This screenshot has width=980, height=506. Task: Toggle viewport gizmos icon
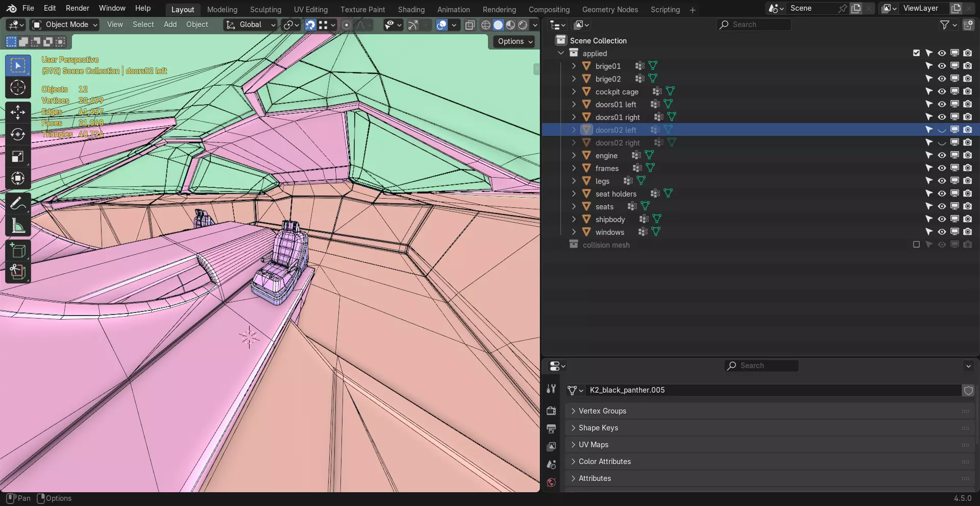[x=413, y=25]
